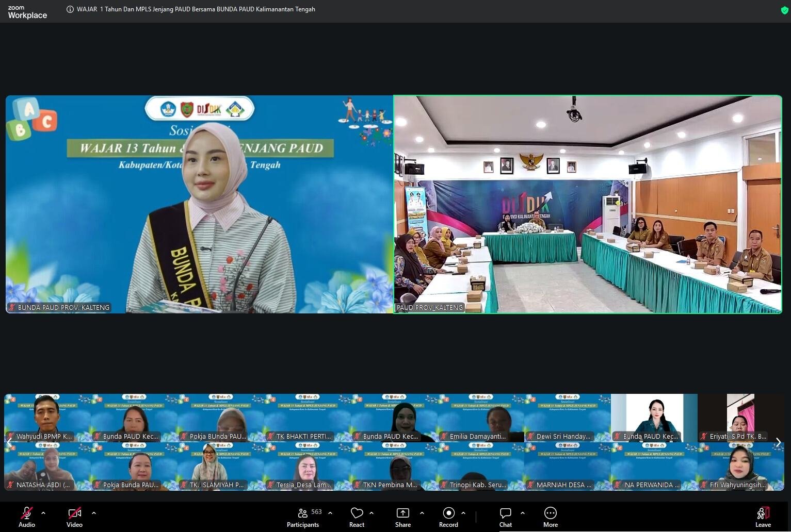Click the More text label
Screen dimensions: 791x532
click(x=551, y=525)
